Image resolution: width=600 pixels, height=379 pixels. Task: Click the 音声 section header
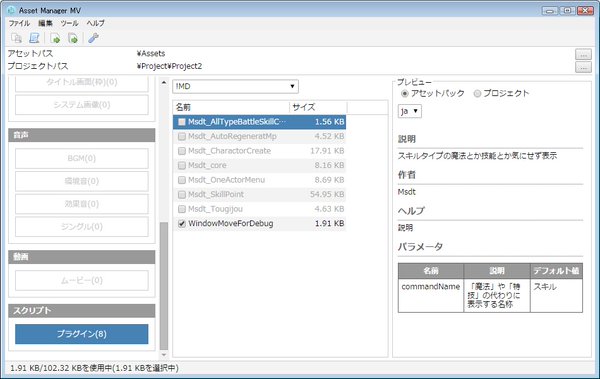coord(82,135)
